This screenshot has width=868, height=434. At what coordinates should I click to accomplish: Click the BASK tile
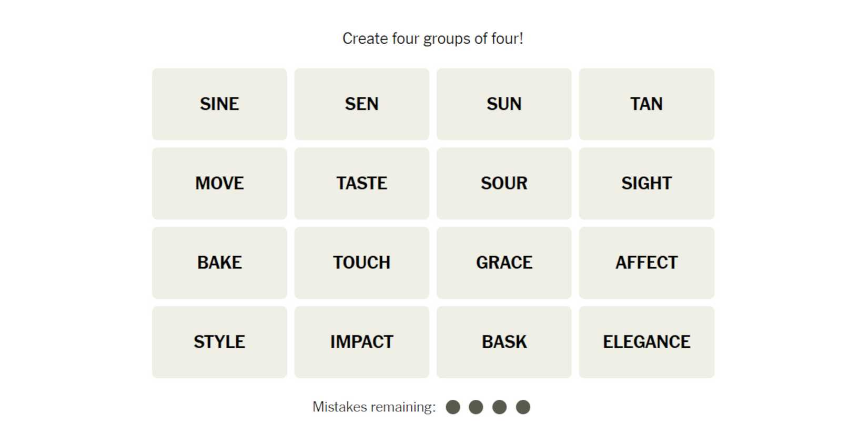pyautogui.click(x=504, y=342)
